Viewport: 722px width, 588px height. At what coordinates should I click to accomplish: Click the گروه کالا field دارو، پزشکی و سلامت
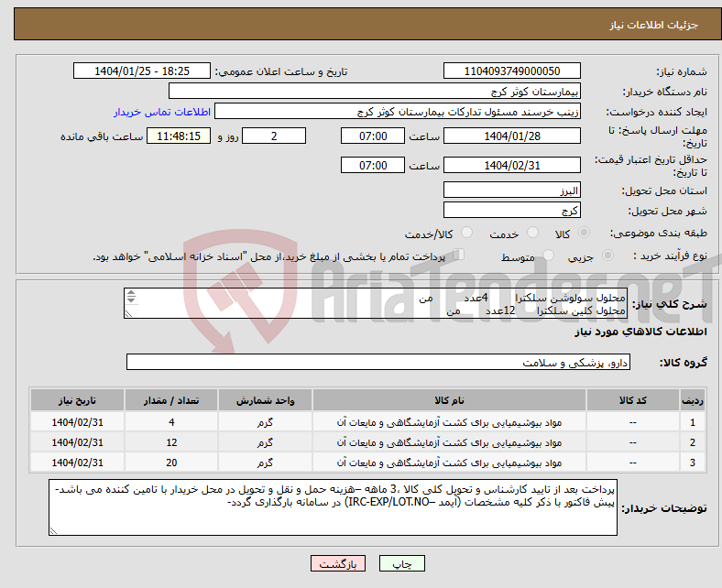[378, 363]
